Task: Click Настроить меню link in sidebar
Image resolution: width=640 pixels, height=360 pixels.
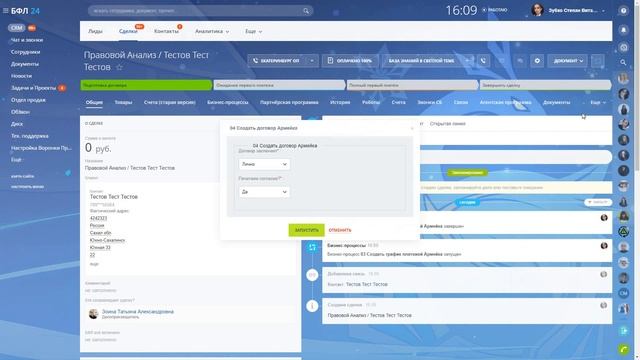Action: click(27, 187)
